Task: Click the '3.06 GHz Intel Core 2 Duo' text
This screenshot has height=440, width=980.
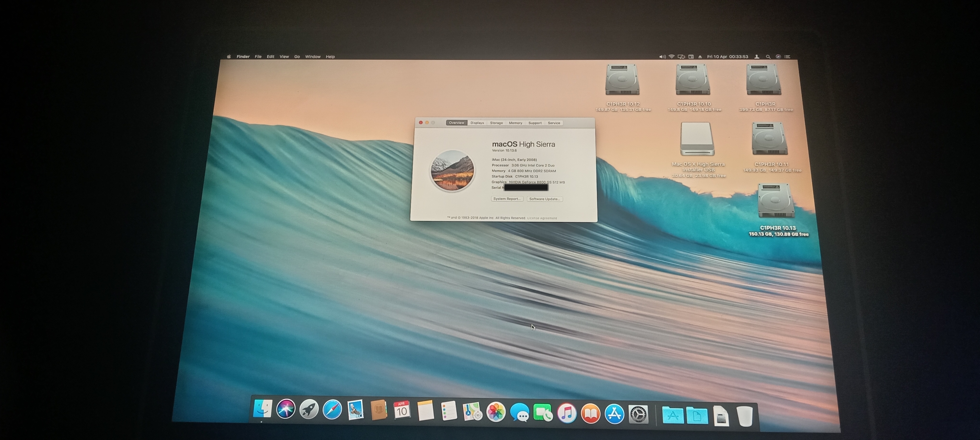Action: (x=533, y=165)
